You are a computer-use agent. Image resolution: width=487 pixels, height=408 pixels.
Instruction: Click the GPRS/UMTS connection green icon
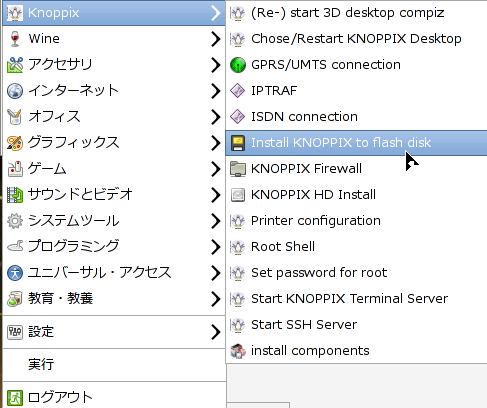(x=238, y=65)
